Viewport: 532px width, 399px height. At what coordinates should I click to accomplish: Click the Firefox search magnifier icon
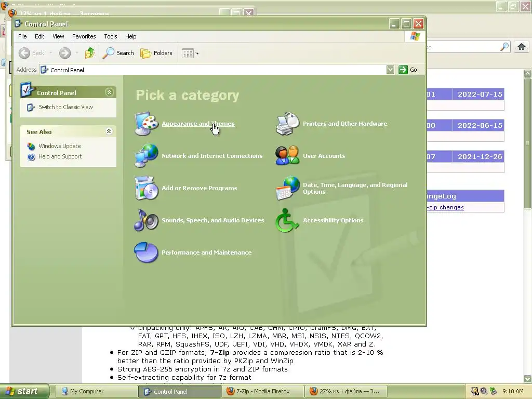point(504,47)
